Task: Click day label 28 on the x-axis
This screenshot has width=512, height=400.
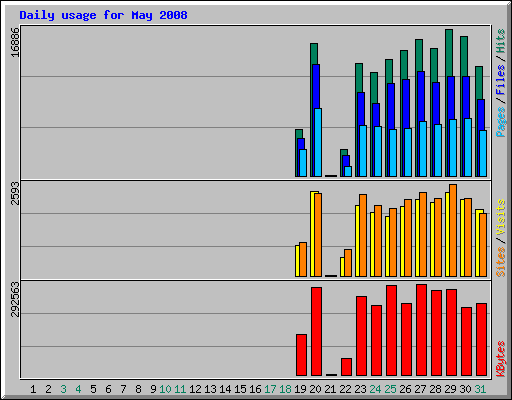Action: click(435, 389)
